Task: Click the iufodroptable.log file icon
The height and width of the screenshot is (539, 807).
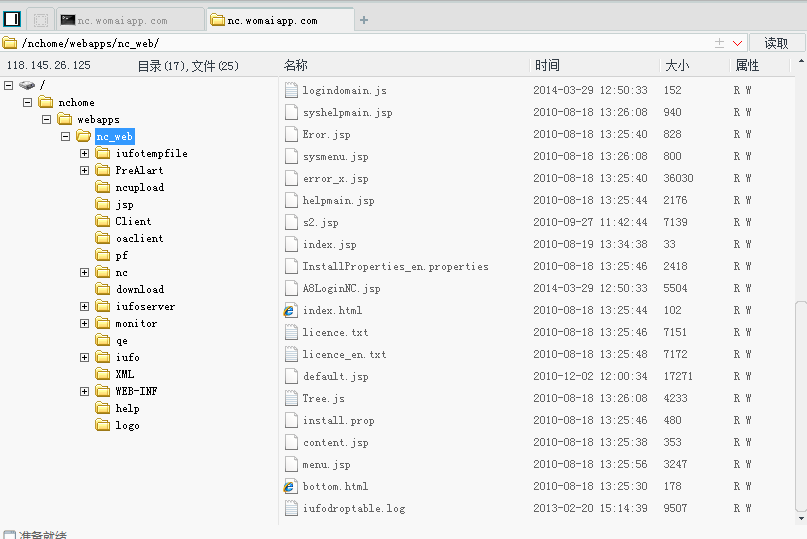Action: click(x=291, y=509)
